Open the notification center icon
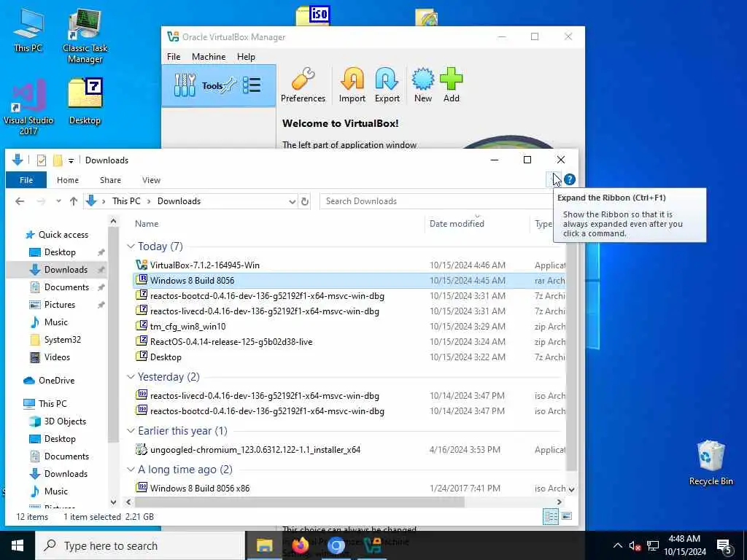Image resolution: width=747 pixels, height=560 pixels. [x=724, y=547]
